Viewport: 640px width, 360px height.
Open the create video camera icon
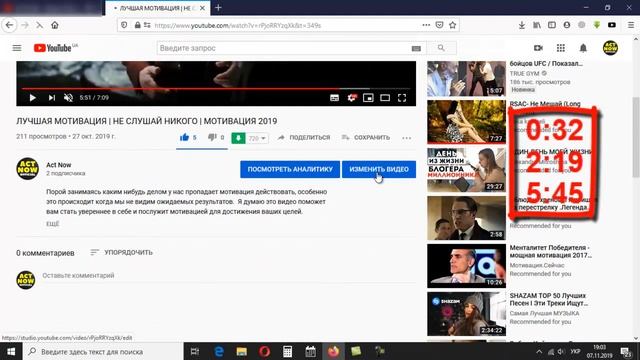pyautogui.click(x=538, y=48)
